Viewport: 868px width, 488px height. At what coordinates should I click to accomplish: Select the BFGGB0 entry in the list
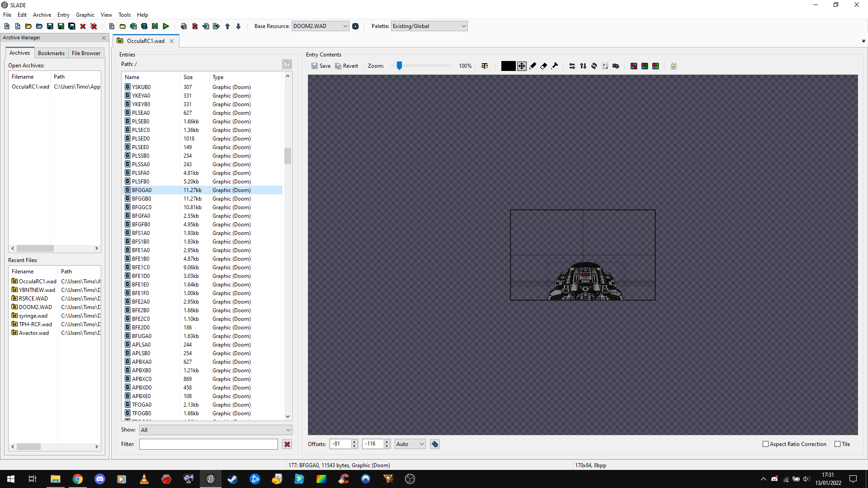point(203,199)
